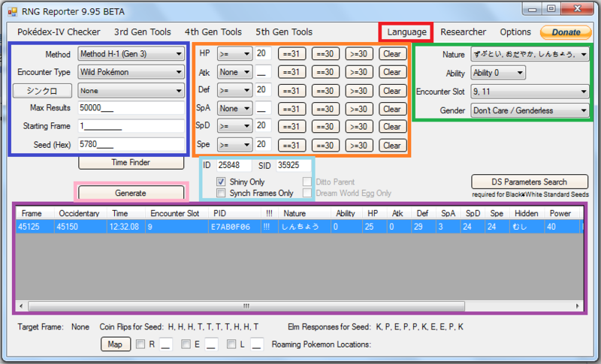Click the Generate button
The width and height of the screenshot is (601, 364).
pos(131,193)
